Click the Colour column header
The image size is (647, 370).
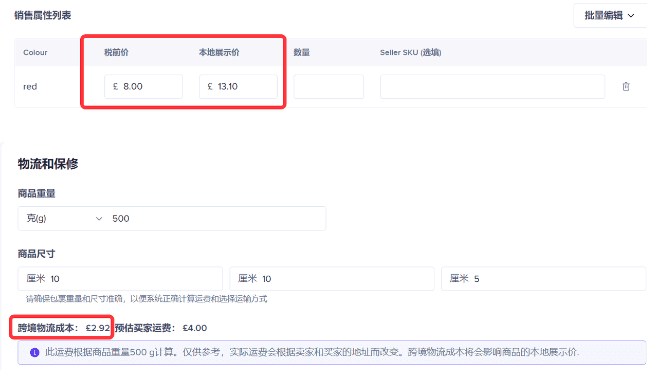pyautogui.click(x=35, y=52)
